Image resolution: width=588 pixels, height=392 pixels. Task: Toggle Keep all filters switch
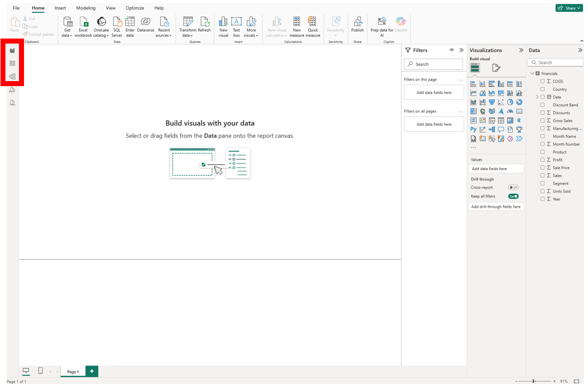point(513,196)
